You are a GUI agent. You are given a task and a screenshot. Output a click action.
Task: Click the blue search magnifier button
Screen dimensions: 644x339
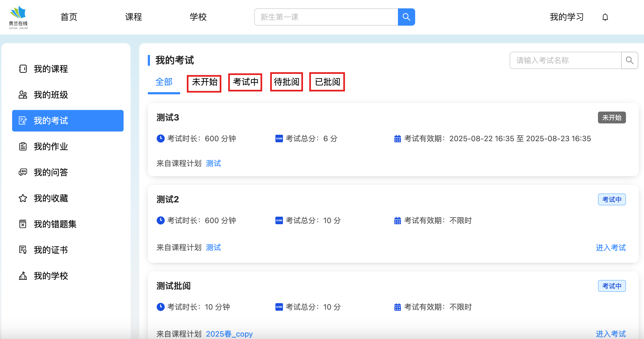tap(406, 17)
